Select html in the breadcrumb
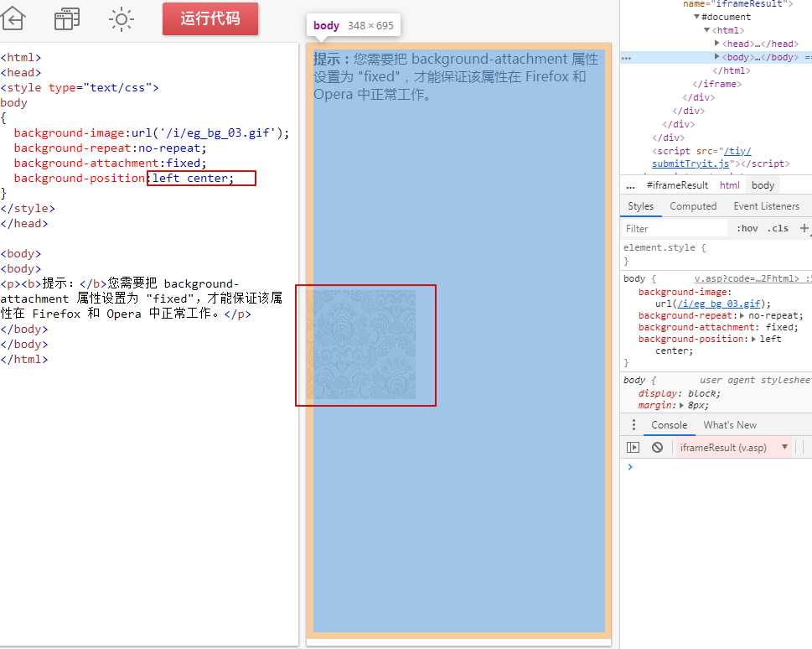Screen dimensions: 812x649 click(x=730, y=185)
